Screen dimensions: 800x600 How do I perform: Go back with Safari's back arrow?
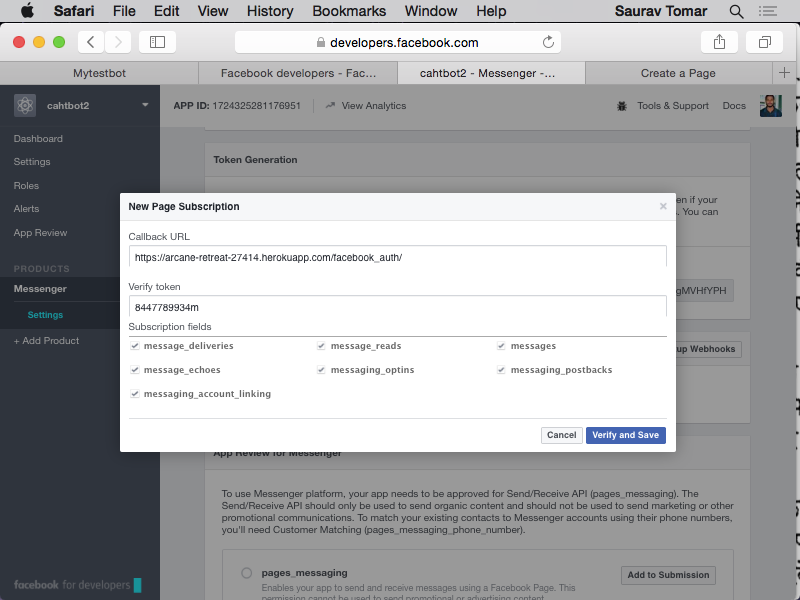91,42
